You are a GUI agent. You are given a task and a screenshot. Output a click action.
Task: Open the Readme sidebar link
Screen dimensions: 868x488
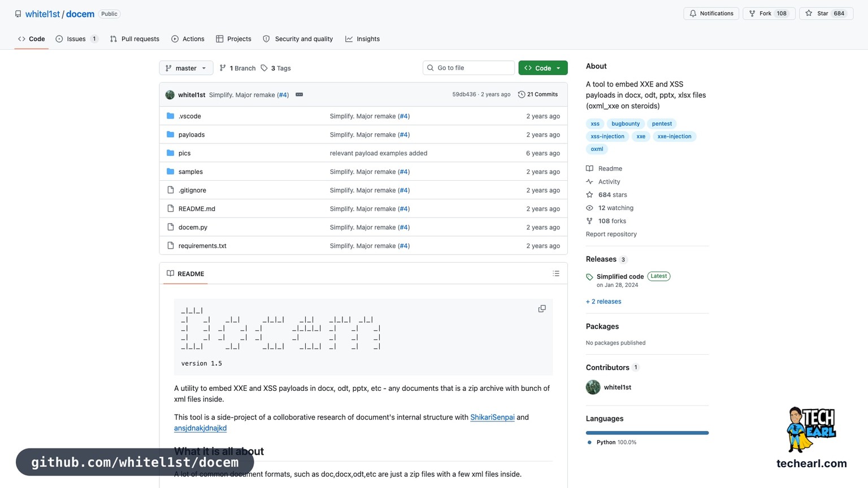click(x=604, y=168)
